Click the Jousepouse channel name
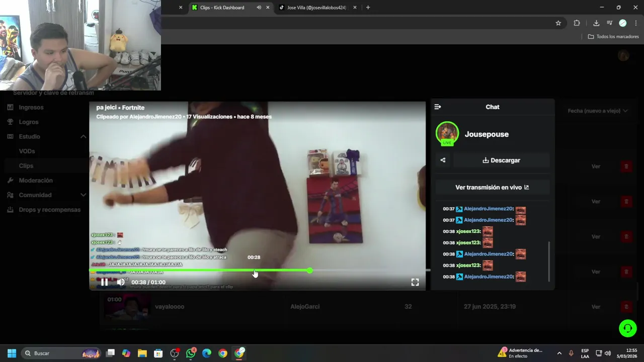Screen dimensions: 644x362 coord(487,134)
